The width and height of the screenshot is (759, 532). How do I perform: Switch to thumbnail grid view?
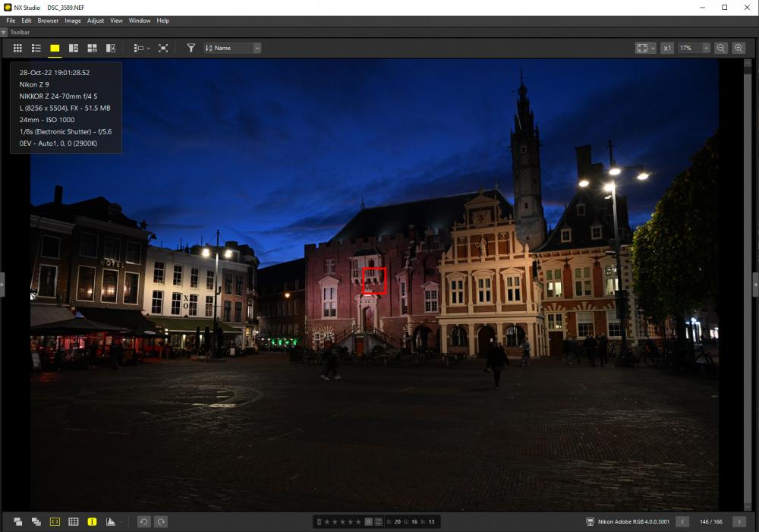point(17,48)
